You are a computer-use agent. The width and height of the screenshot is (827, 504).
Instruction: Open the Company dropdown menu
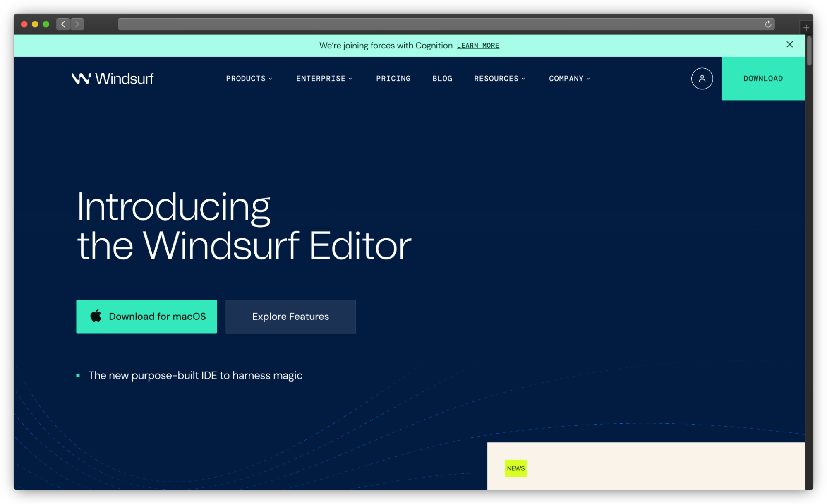coord(569,79)
